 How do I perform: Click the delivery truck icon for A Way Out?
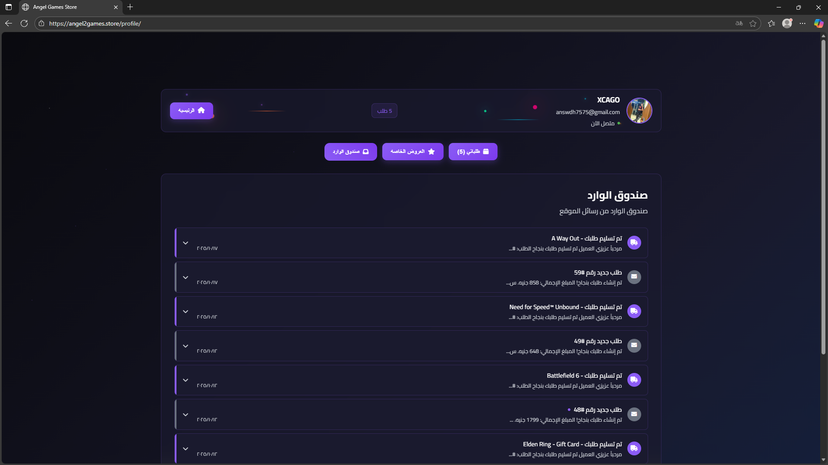pyautogui.click(x=634, y=243)
